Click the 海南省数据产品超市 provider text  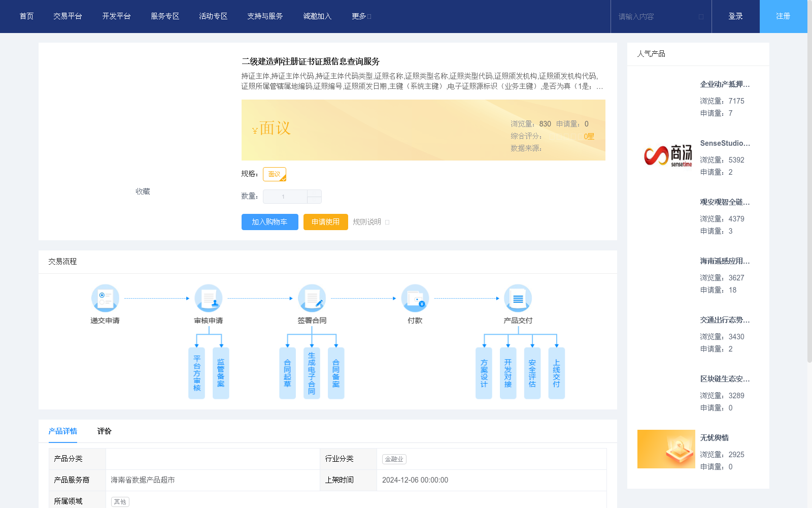click(143, 480)
